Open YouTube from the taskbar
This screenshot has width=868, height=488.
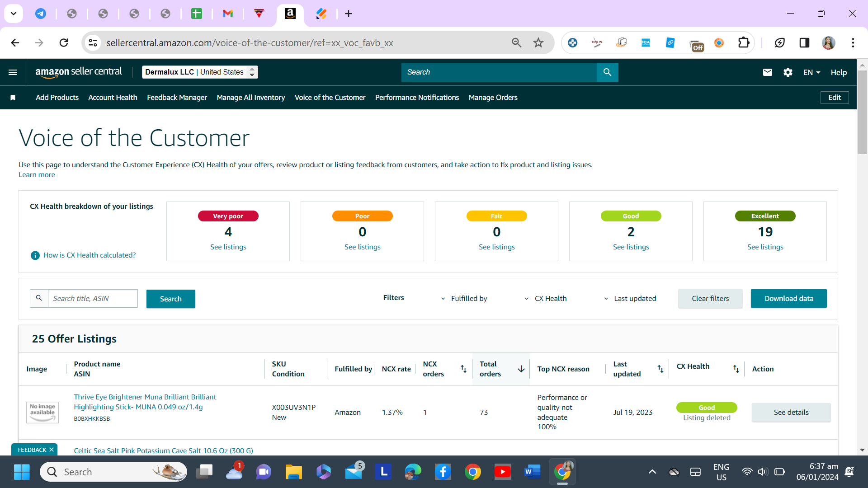click(503, 472)
